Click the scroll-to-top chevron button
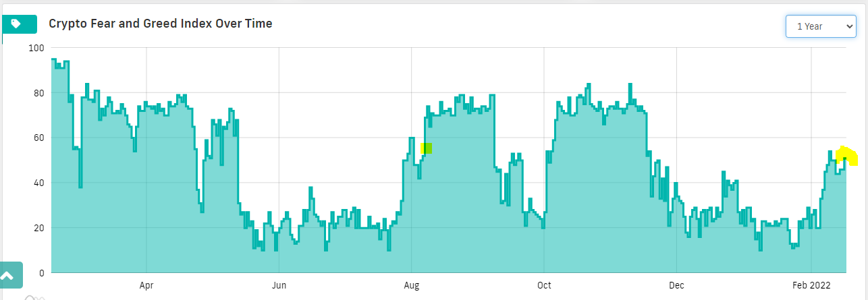 (x=7, y=275)
